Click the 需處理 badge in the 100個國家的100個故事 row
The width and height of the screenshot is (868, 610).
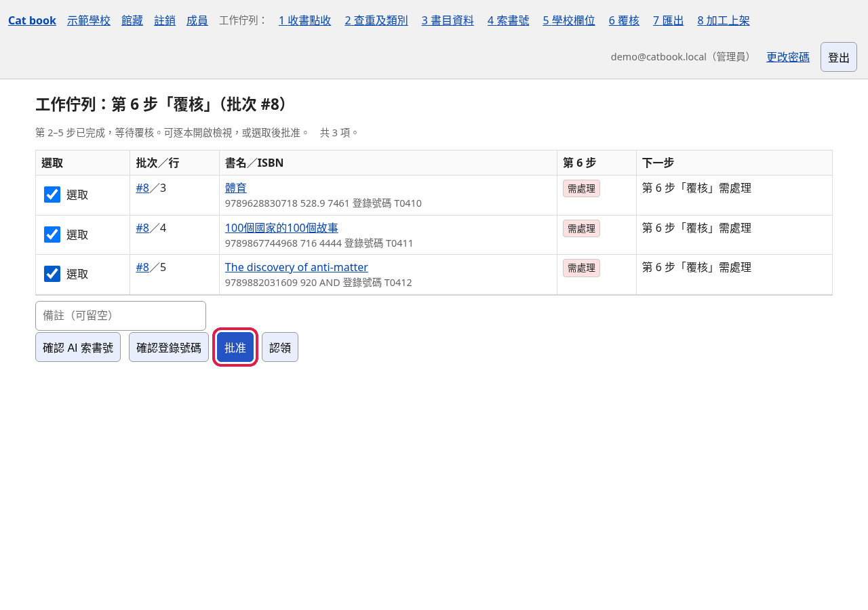pyautogui.click(x=581, y=228)
